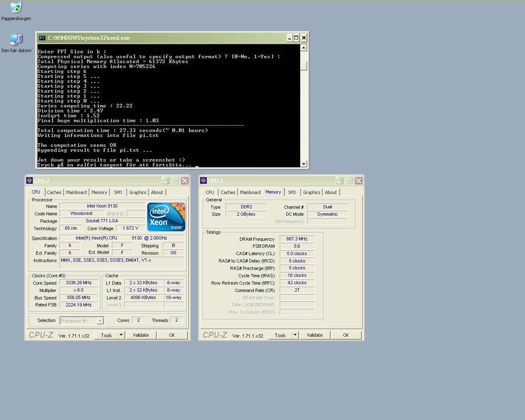Screen dimensions: 525x420
Task: Click the DRAM Frequency value 667.3 MHz
Action: click(297, 239)
